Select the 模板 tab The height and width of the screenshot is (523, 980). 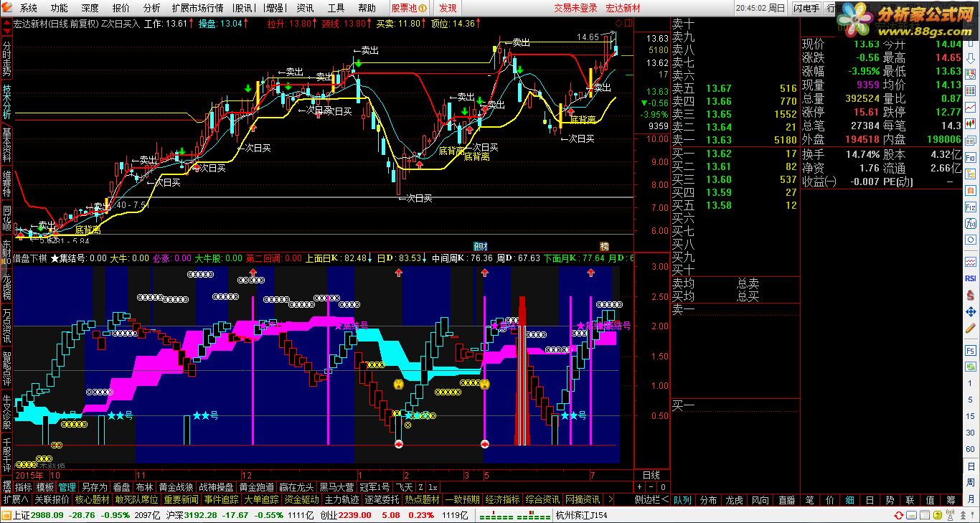coord(45,487)
